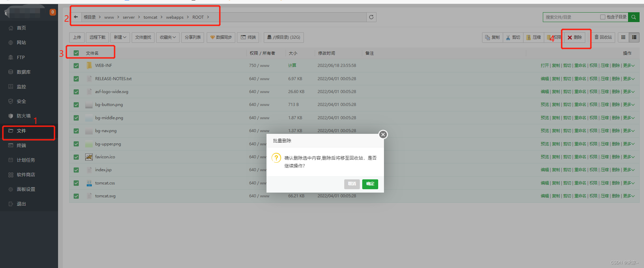Go to FTP in the sidebar

[x=21, y=57]
